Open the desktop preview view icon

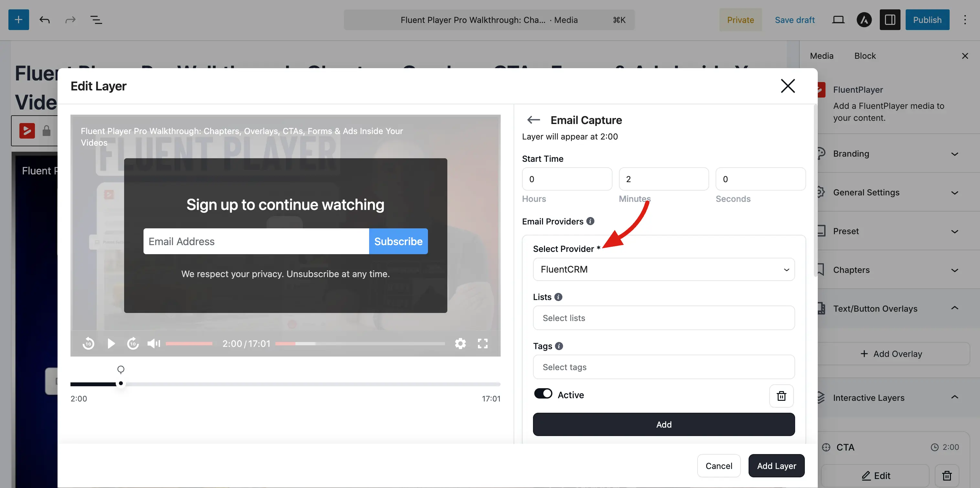click(x=838, y=20)
